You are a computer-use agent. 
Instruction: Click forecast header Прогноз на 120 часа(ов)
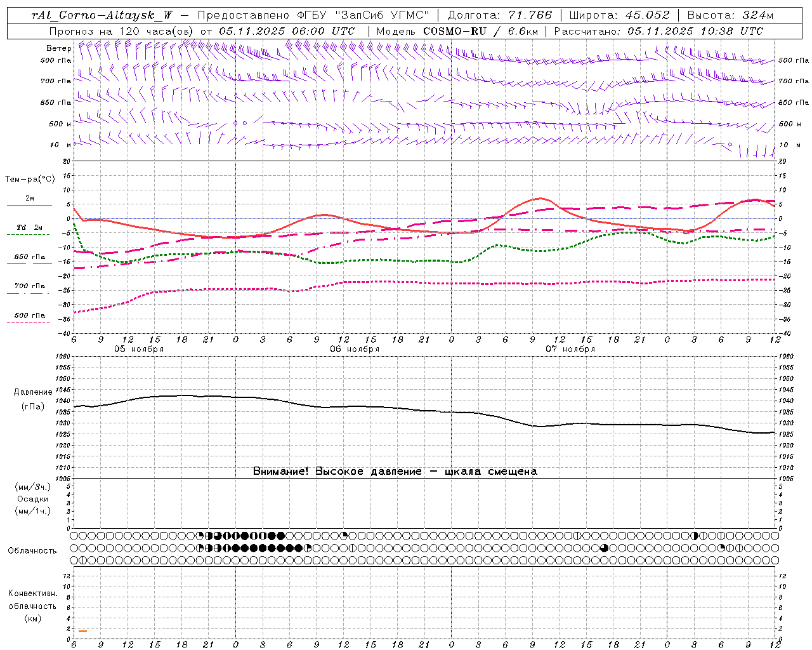click(122, 31)
